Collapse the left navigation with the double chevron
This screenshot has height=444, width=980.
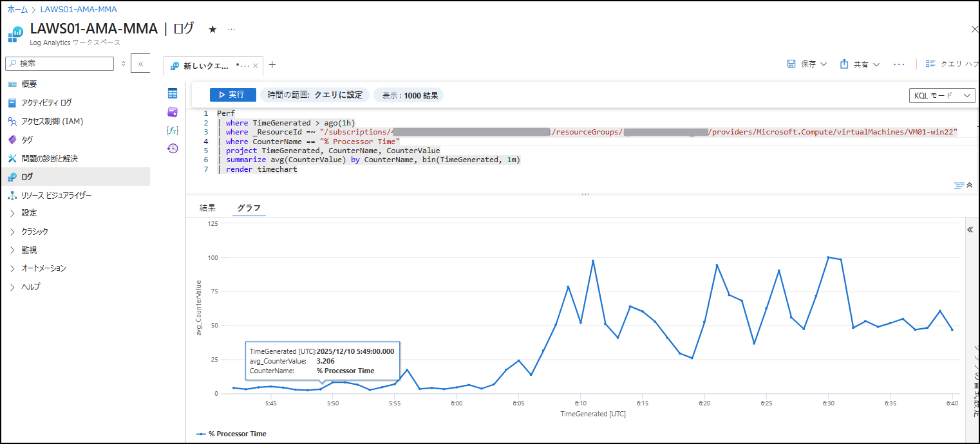coord(140,64)
